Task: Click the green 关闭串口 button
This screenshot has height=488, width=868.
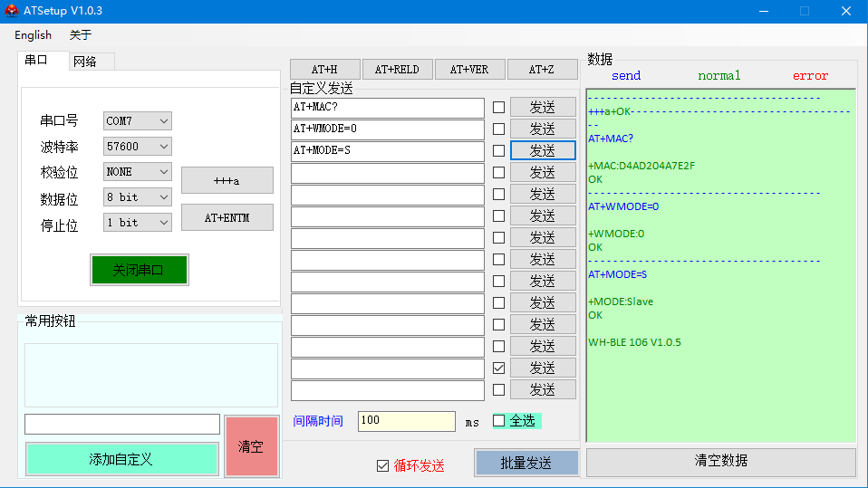Action: [139, 270]
